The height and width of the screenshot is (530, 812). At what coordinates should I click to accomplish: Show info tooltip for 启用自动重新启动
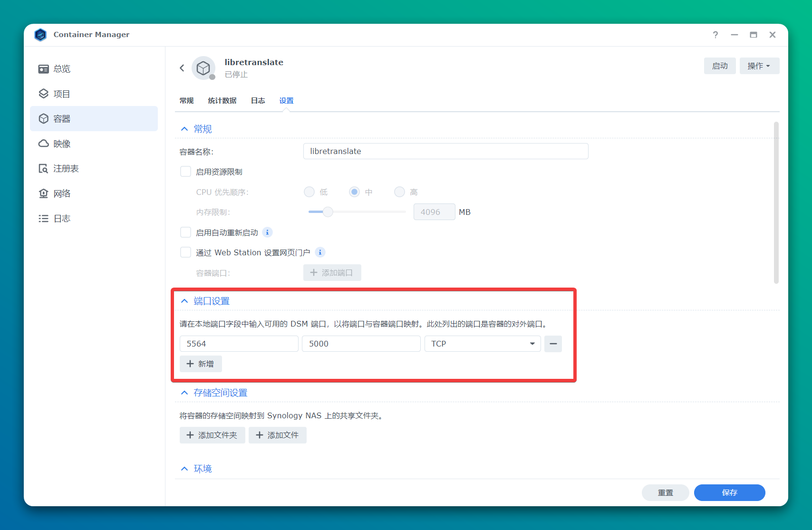point(267,232)
